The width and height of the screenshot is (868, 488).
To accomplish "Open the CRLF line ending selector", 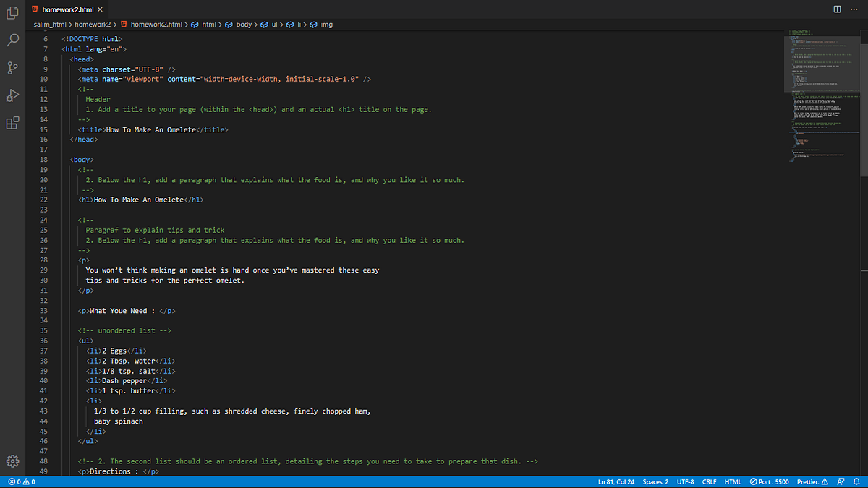I will click(709, 481).
